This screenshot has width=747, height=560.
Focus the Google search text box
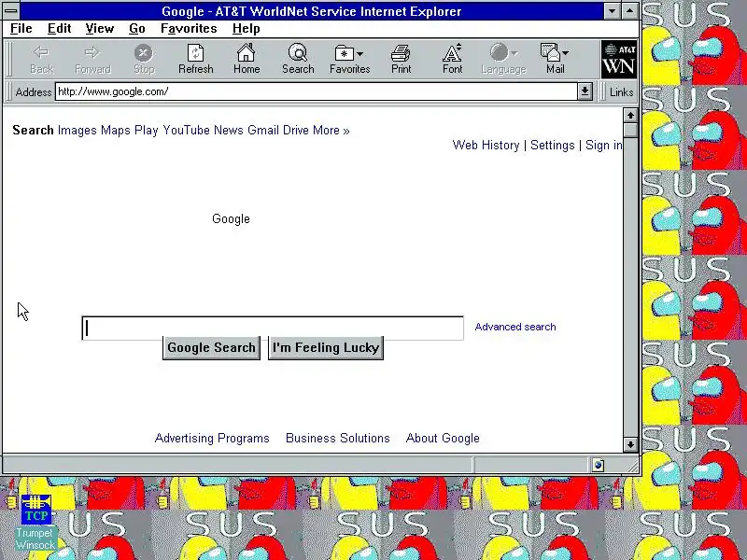(x=273, y=329)
